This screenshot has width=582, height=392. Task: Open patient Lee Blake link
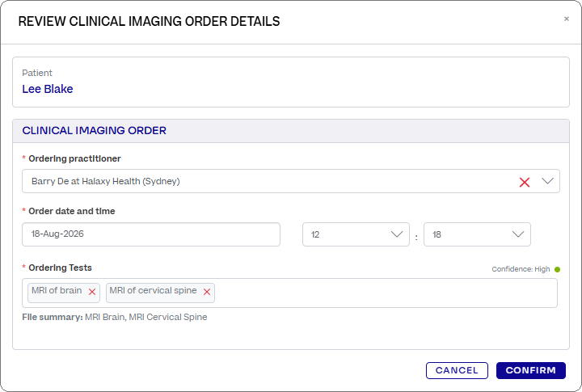(x=48, y=89)
